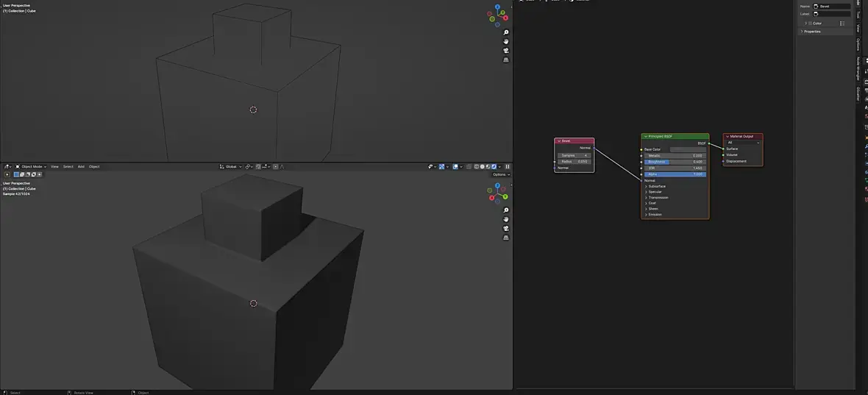This screenshot has width=868, height=395.
Task: Open the Select menu in the viewport header
Action: [68, 166]
